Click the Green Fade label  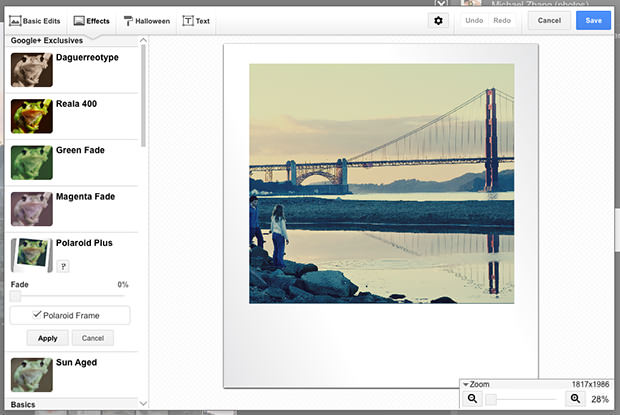click(80, 150)
